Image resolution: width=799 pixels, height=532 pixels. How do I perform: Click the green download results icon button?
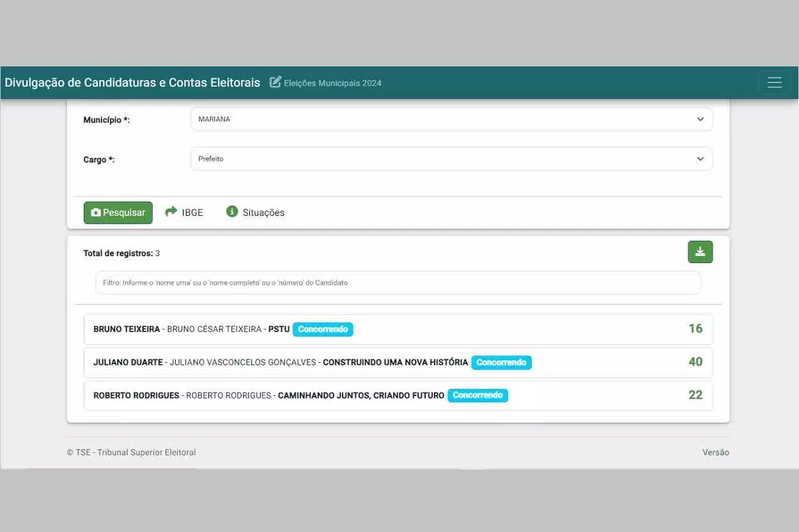tap(700, 252)
